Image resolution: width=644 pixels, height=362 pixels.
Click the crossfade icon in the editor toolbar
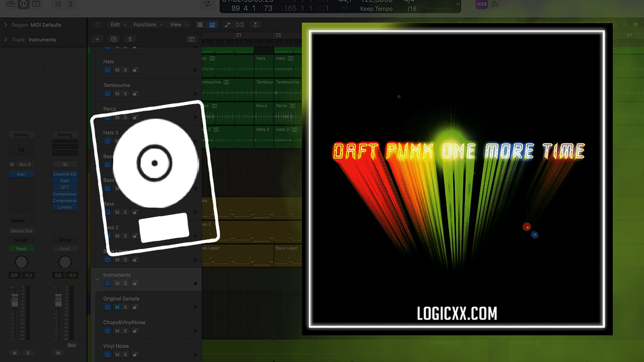click(x=239, y=25)
